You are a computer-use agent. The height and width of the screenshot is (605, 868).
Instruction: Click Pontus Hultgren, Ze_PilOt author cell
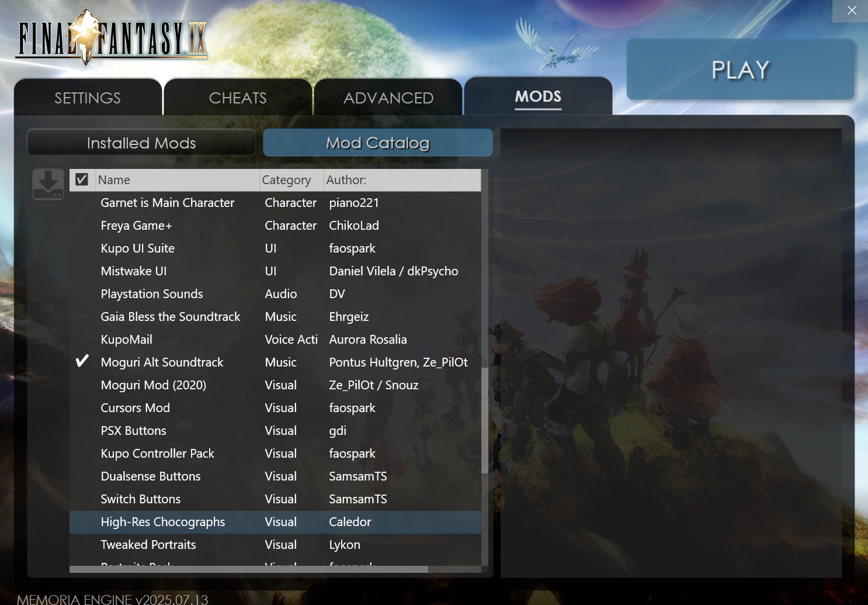coord(398,362)
